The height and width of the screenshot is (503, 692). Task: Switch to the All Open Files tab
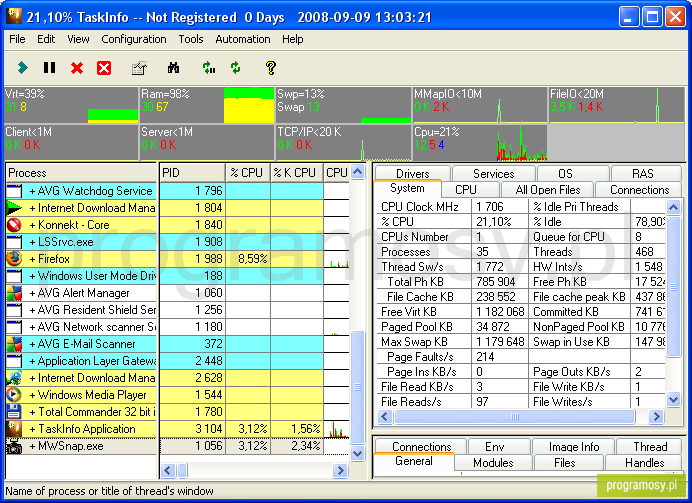pos(548,190)
